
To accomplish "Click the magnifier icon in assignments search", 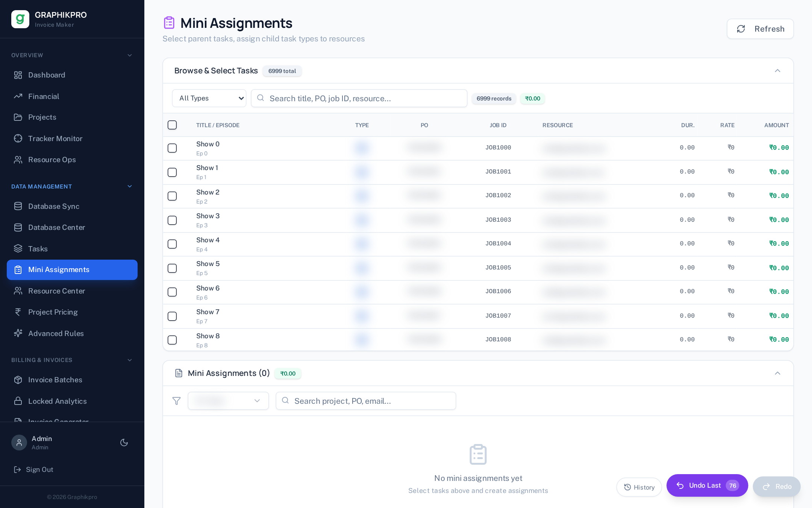I will (x=285, y=400).
